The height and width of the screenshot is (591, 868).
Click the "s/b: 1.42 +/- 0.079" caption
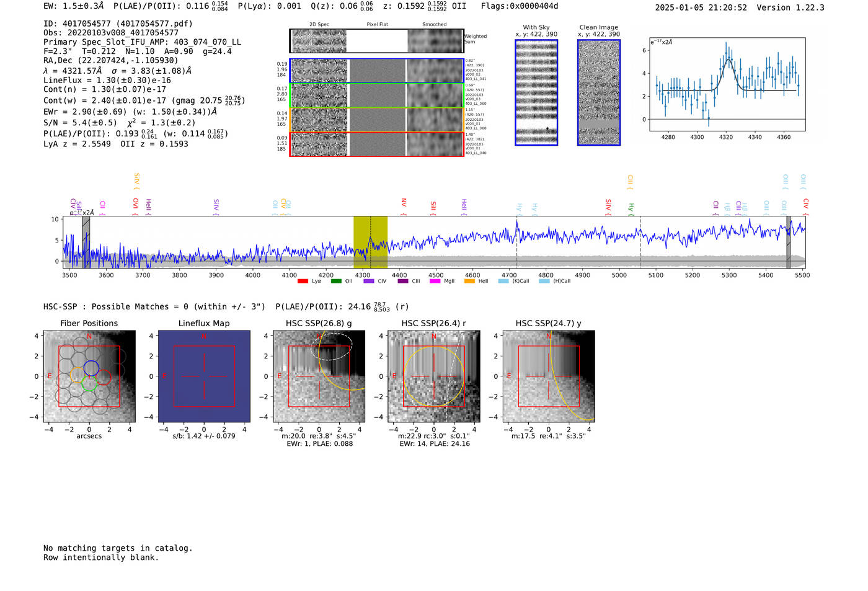click(204, 436)
